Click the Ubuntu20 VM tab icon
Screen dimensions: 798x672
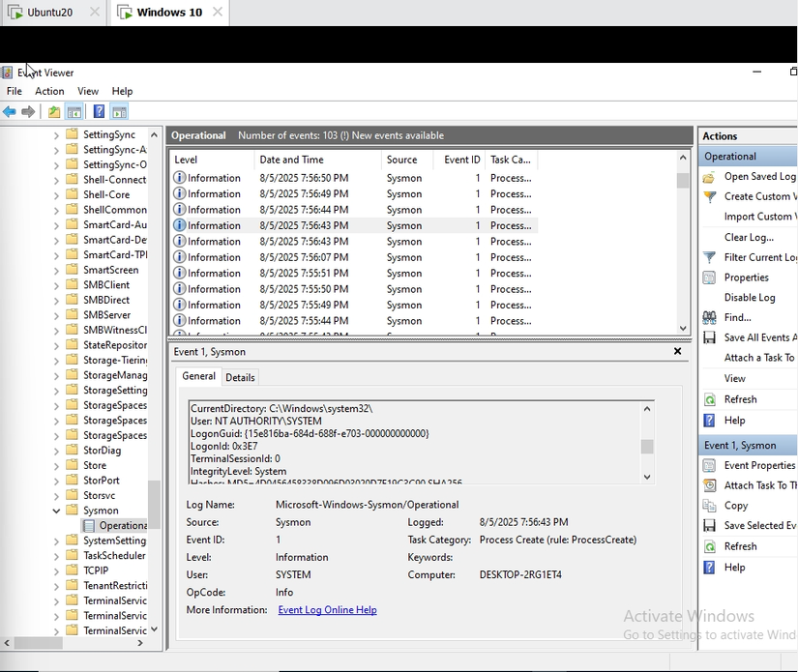pyautogui.click(x=15, y=12)
